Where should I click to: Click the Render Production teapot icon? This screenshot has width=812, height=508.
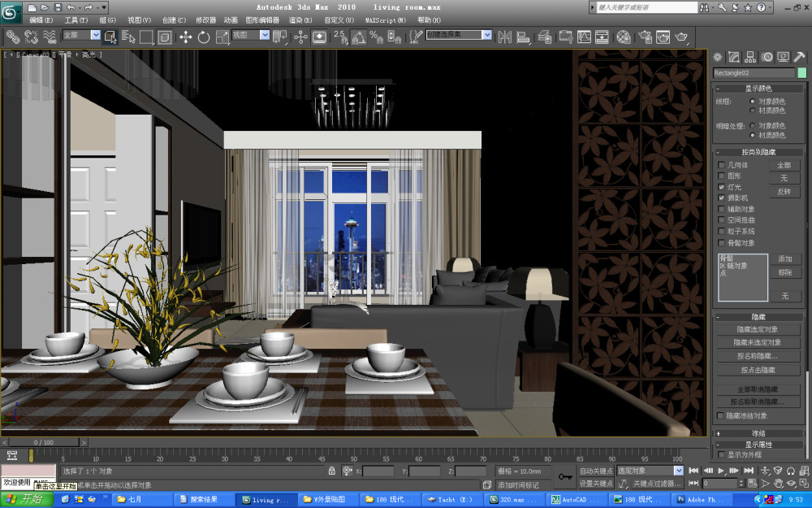[x=681, y=37]
